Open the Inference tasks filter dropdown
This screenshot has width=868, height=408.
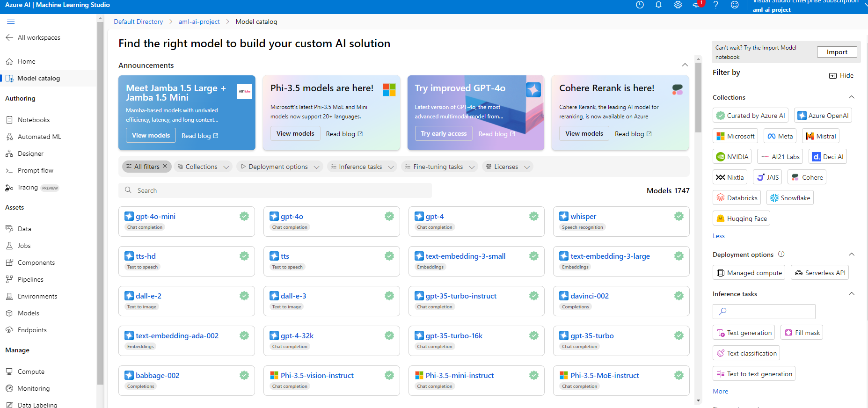(362, 167)
